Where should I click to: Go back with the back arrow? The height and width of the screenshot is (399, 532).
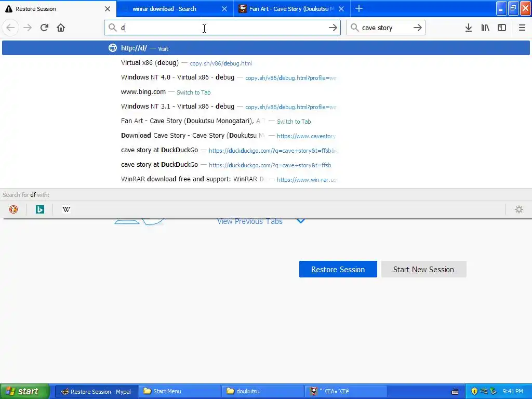point(10,28)
